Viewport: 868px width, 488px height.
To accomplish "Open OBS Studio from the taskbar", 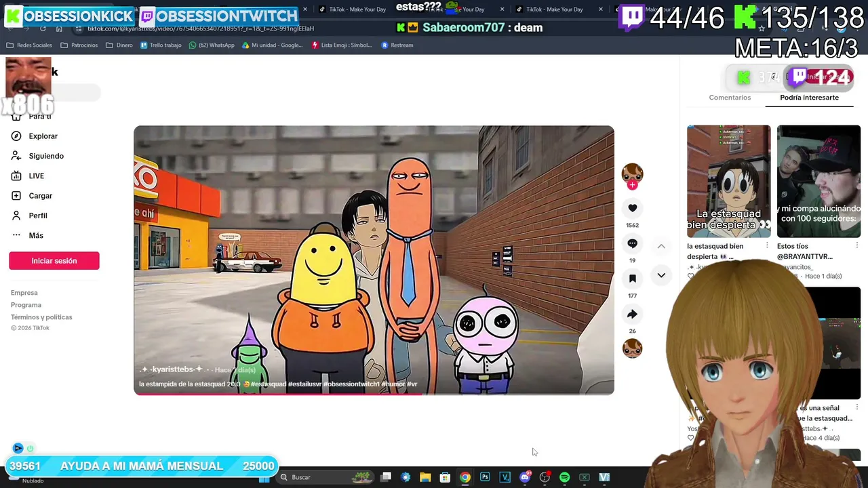I will pyautogui.click(x=545, y=477).
